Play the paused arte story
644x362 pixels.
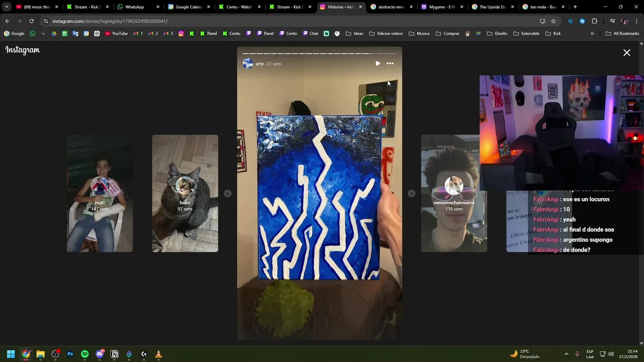pos(378,63)
